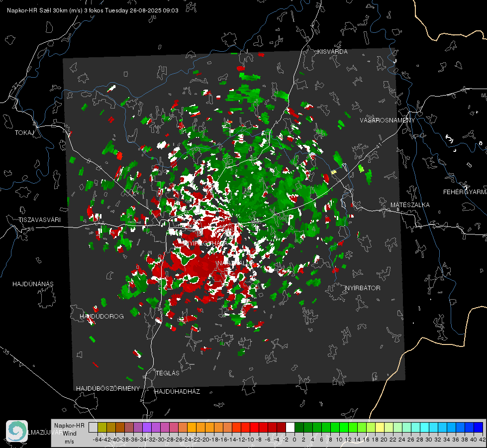Pick the cyan swatch between 28 and 30

(x=425, y=427)
